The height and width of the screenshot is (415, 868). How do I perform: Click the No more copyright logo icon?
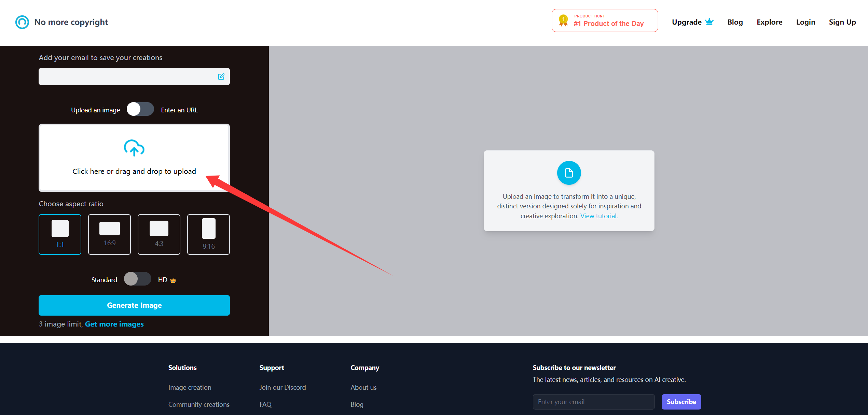tap(22, 22)
